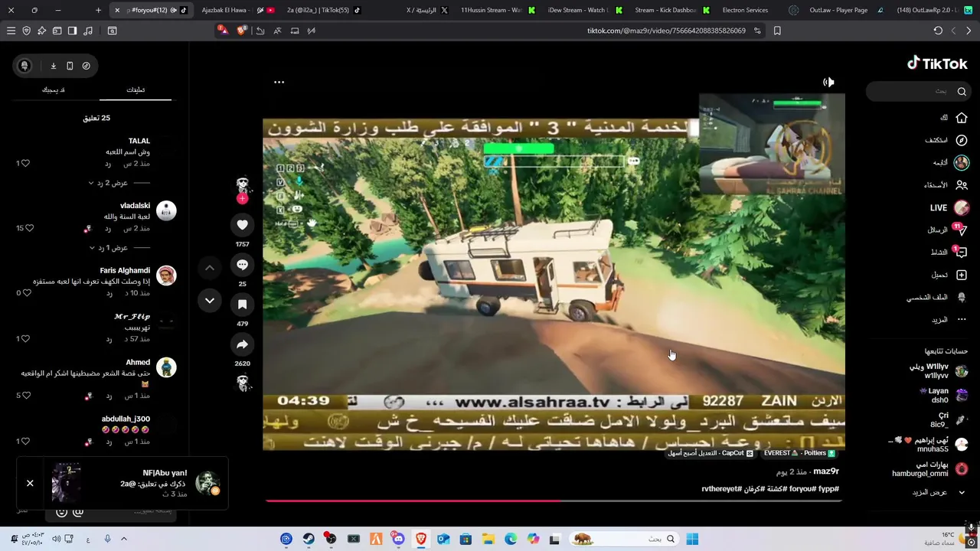
Task: Dismiss the Abu yan mention notification
Action: (30, 483)
